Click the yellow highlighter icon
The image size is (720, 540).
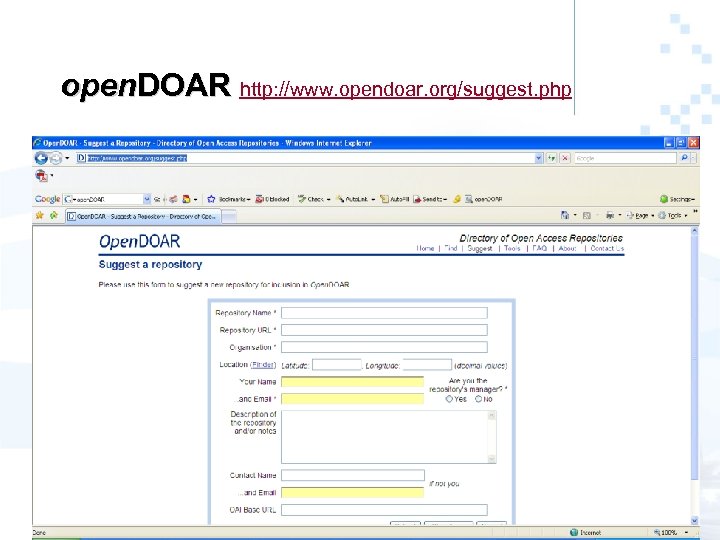point(457,199)
